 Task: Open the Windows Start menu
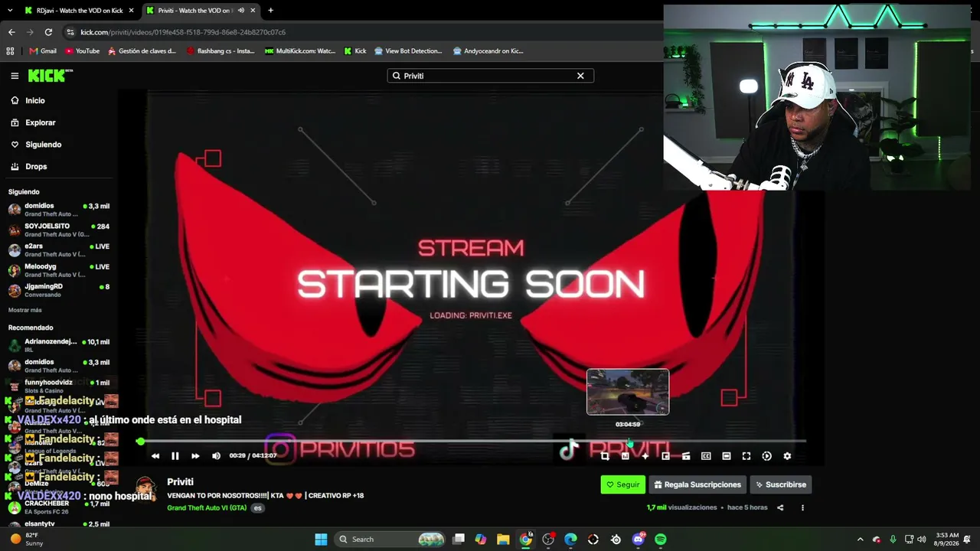click(x=322, y=540)
